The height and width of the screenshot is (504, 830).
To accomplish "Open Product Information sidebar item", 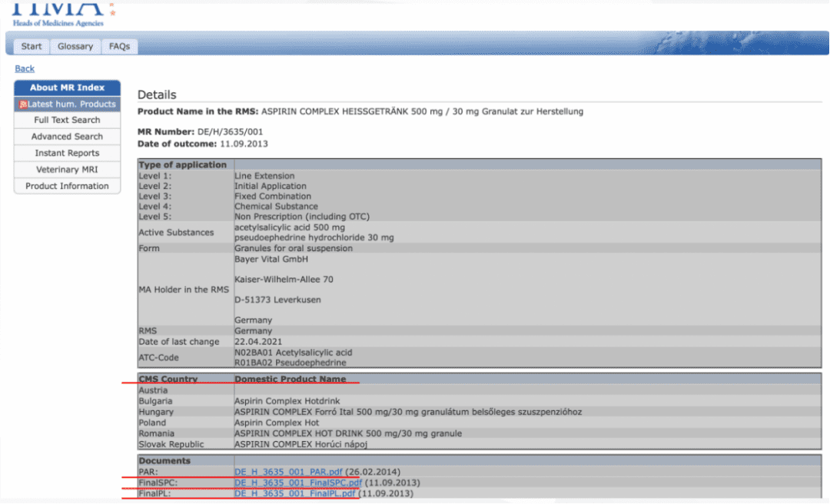I will pos(67,186).
